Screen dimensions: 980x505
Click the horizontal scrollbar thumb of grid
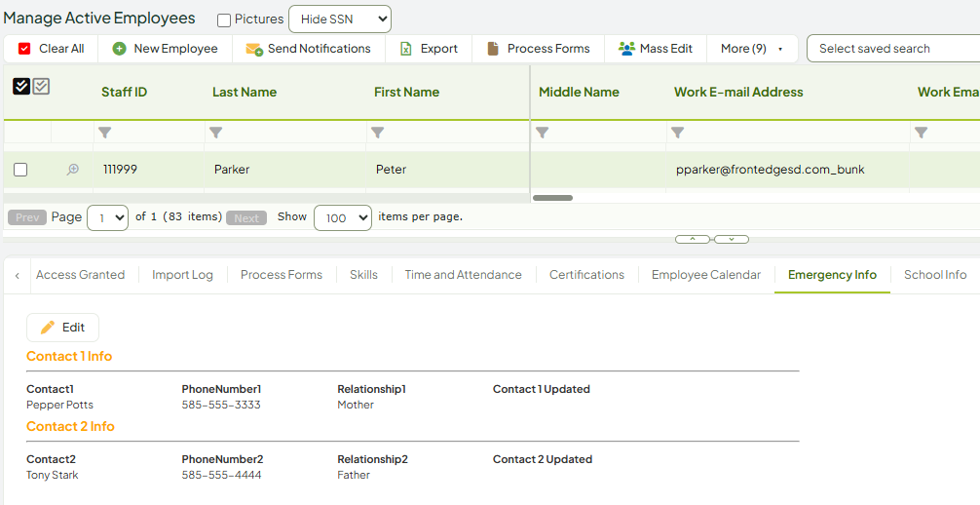pos(552,198)
